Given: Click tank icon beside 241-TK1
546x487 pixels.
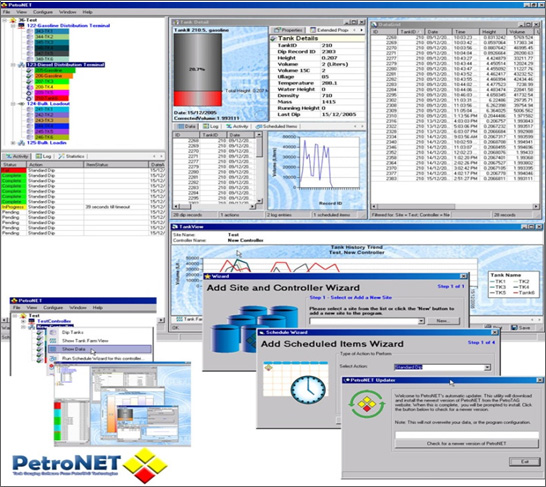Looking at the screenshot, I should click(x=30, y=109).
